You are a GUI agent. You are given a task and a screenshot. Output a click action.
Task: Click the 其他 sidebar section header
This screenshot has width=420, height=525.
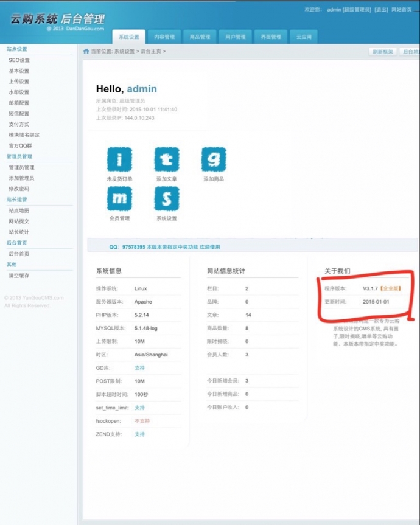point(12,265)
